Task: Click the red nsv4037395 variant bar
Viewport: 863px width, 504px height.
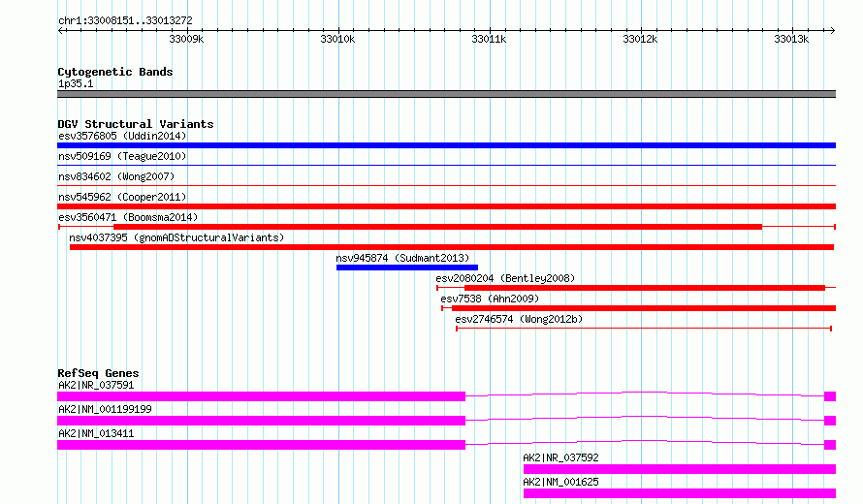Action: click(452, 247)
